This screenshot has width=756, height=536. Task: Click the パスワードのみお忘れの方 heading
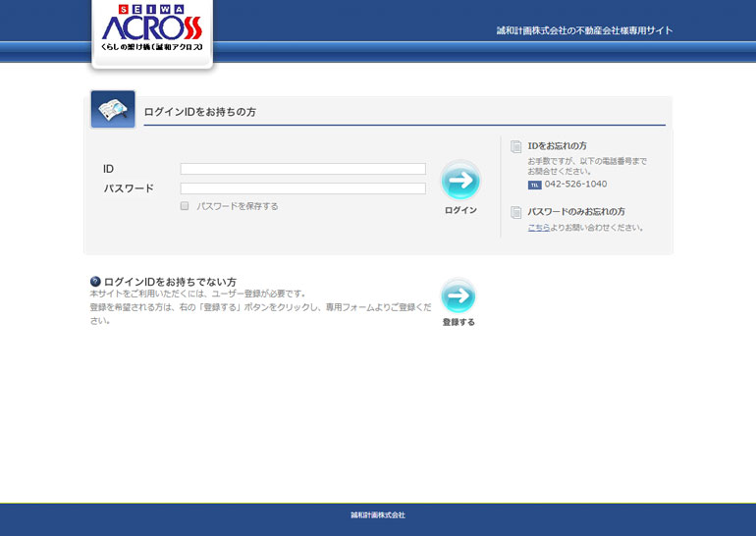tap(576, 212)
